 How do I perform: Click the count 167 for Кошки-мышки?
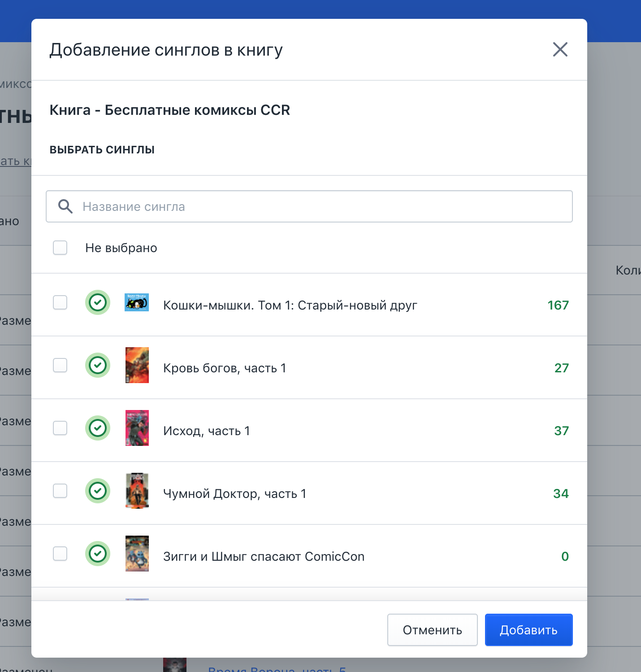point(558,305)
